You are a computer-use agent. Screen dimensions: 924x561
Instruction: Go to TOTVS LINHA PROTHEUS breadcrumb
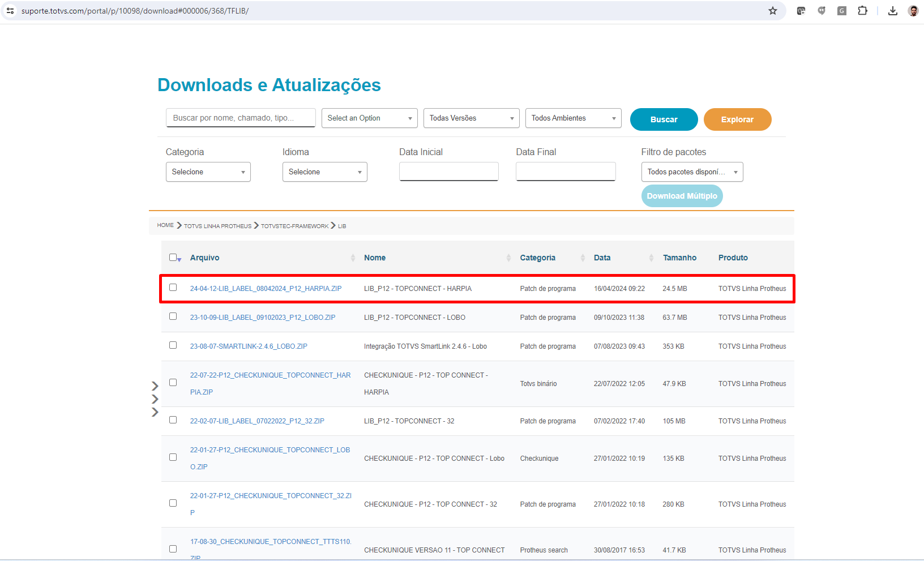coord(217,226)
